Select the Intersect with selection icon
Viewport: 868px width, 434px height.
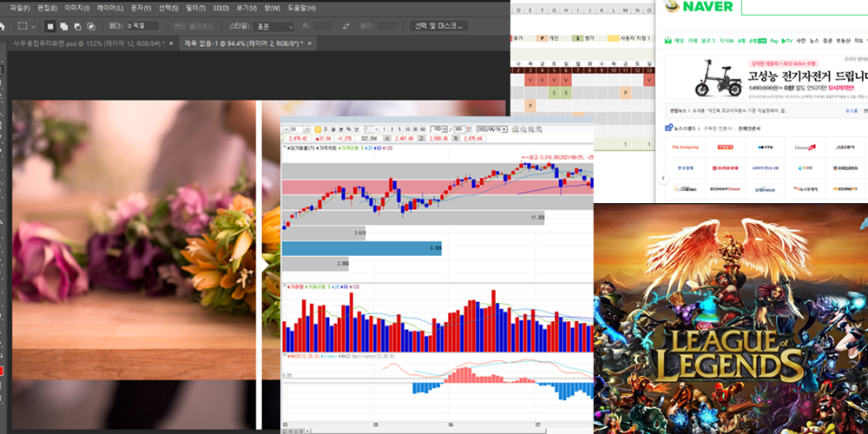[x=91, y=26]
